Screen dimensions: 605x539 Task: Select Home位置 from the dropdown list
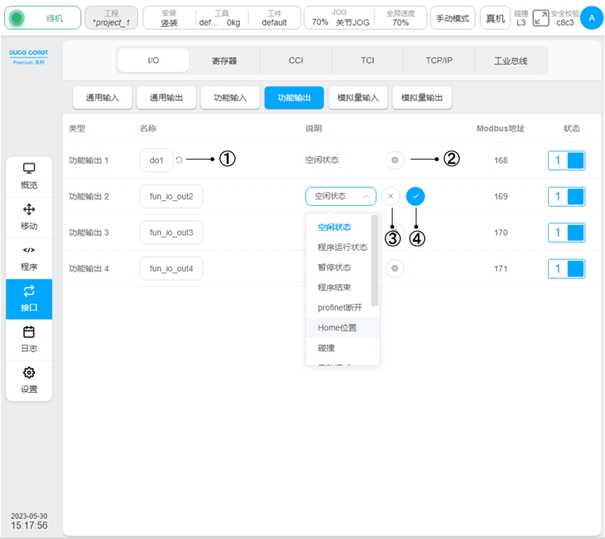pyautogui.click(x=337, y=328)
